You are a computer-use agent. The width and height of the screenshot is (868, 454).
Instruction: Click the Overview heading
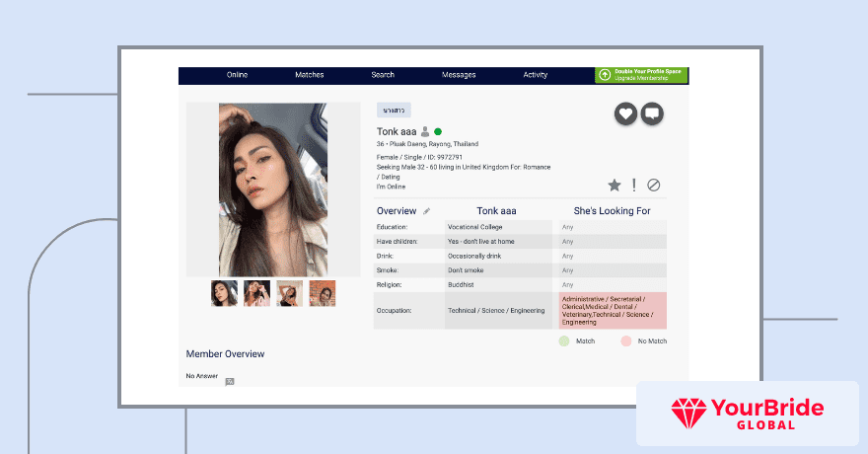point(397,211)
